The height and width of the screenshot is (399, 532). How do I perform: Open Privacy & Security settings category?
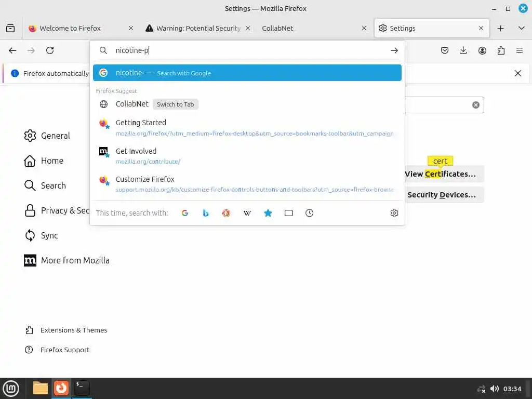click(57, 211)
